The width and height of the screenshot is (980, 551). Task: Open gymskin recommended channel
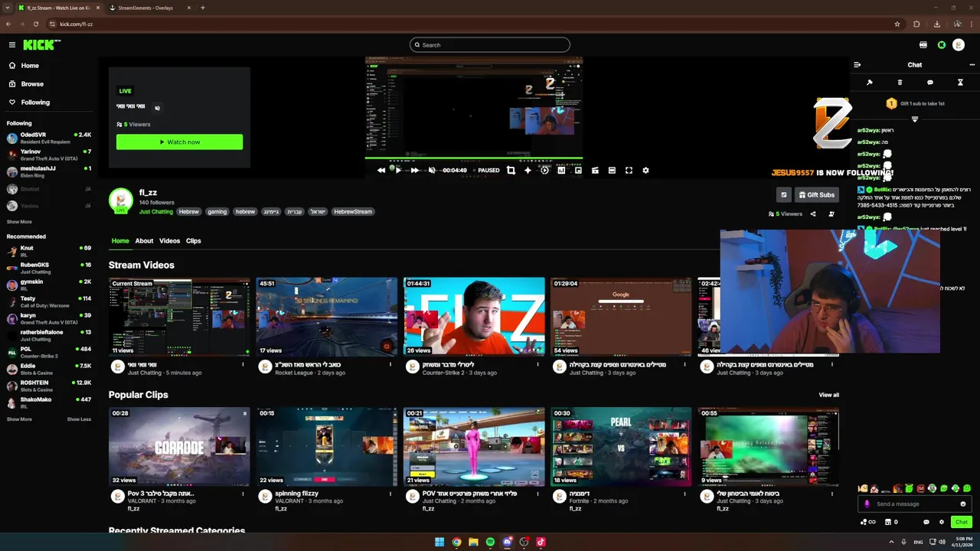[49, 285]
